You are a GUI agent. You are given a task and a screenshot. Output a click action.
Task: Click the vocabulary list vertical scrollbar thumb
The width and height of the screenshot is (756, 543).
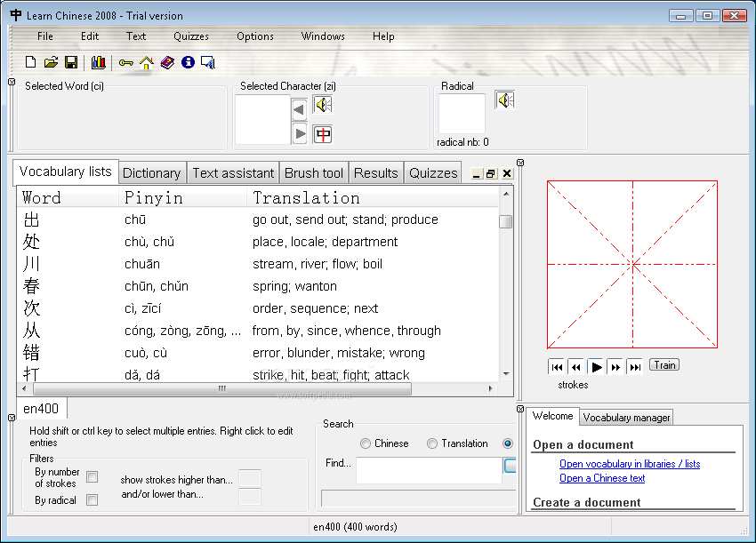point(506,221)
